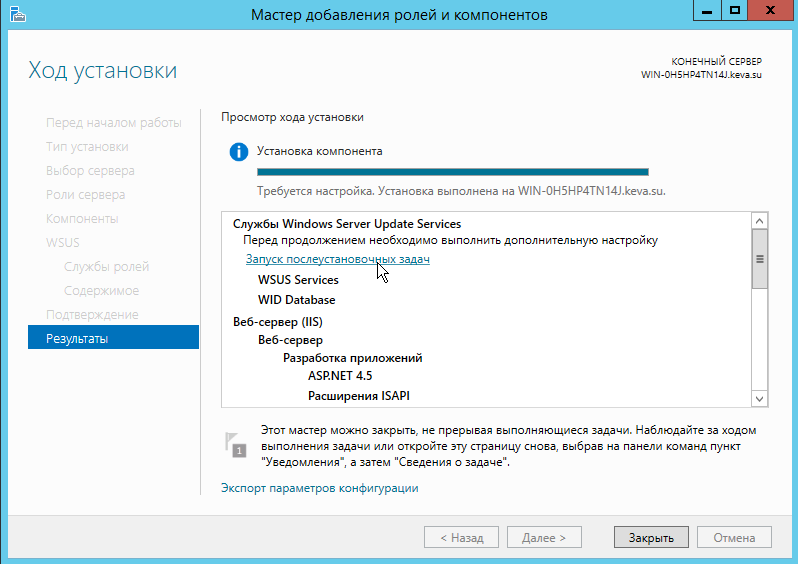Click the 'Разработка приложений' item
This screenshot has height=564, width=798.
(353, 358)
